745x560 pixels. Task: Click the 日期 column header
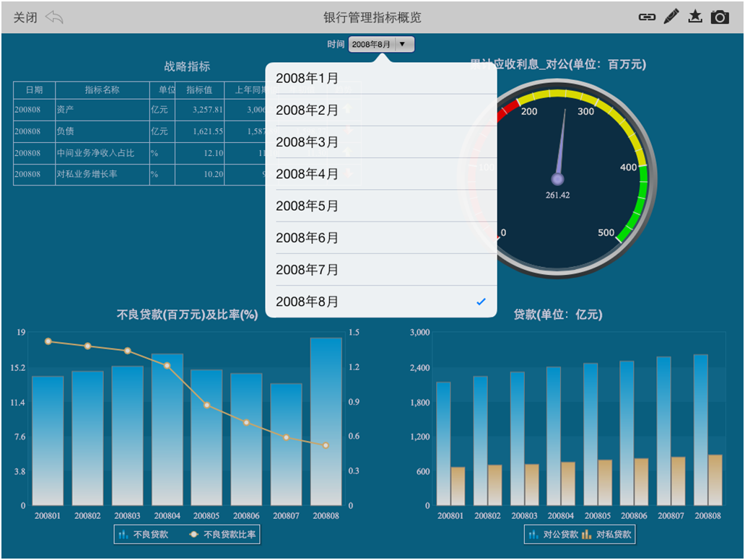pyautogui.click(x=34, y=89)
